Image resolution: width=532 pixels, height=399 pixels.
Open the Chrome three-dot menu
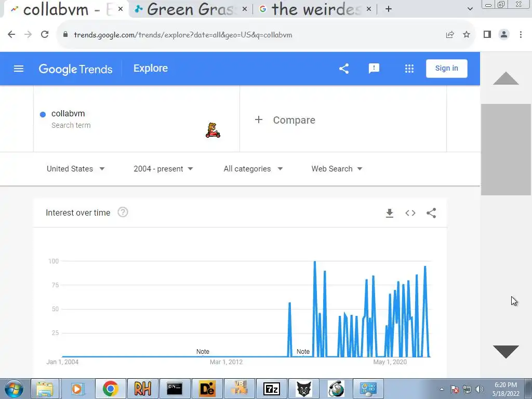tap(521, 34)
